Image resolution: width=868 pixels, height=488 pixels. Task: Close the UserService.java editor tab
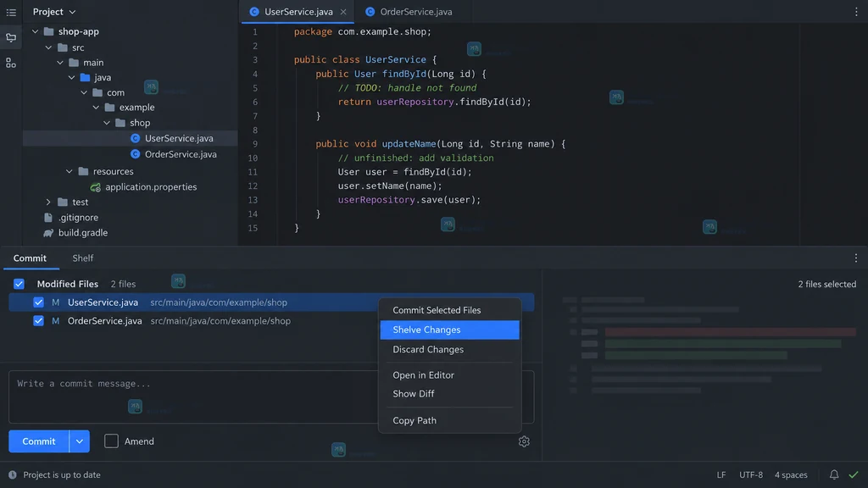(x=343, y=12)
